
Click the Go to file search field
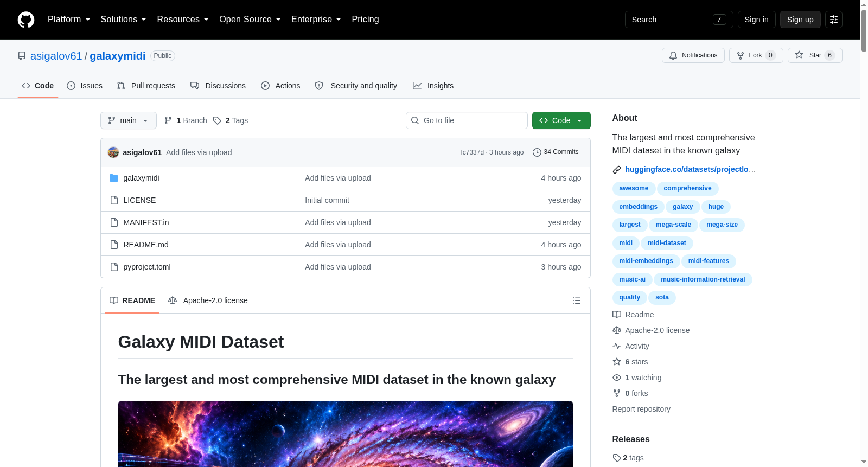[467, 120]
